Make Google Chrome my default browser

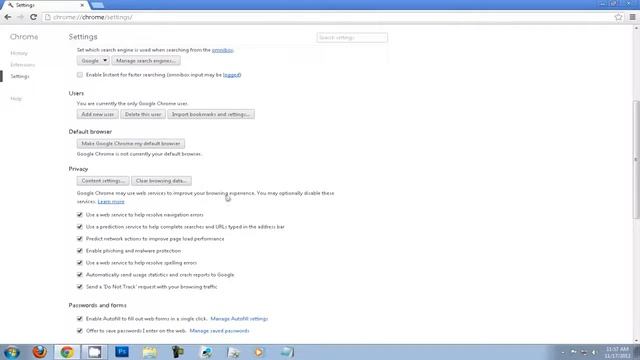pos(131,144)
